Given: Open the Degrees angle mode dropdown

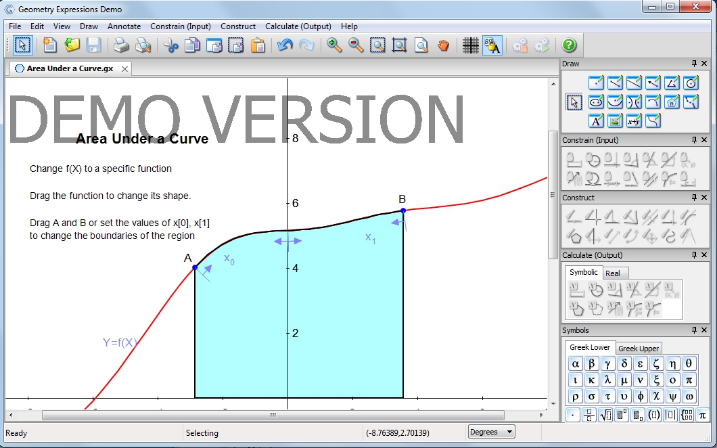Looking at the screenshot, I should click(x=492, y=432).
